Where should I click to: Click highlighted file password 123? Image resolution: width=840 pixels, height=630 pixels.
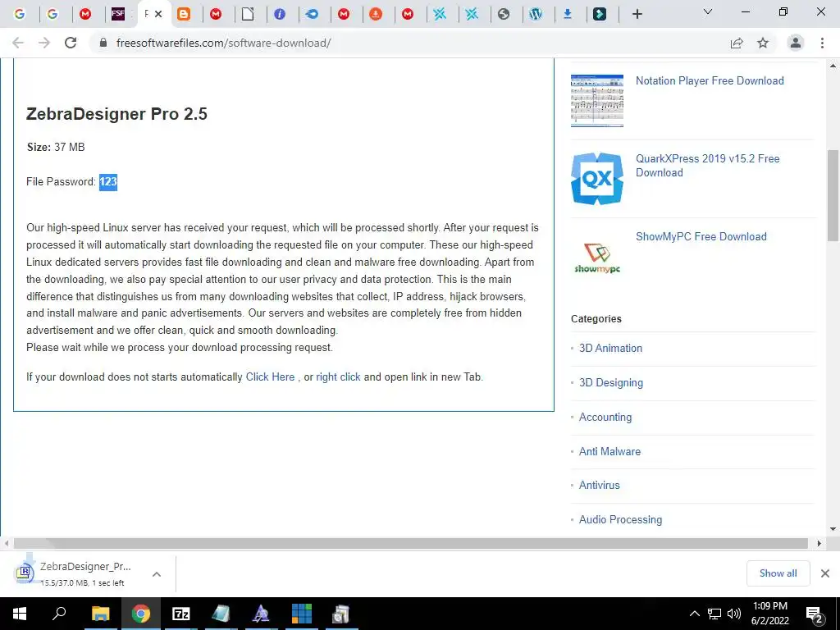108,181
